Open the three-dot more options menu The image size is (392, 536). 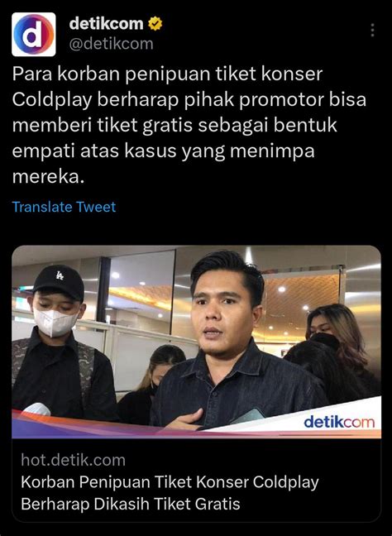[372, 30]
